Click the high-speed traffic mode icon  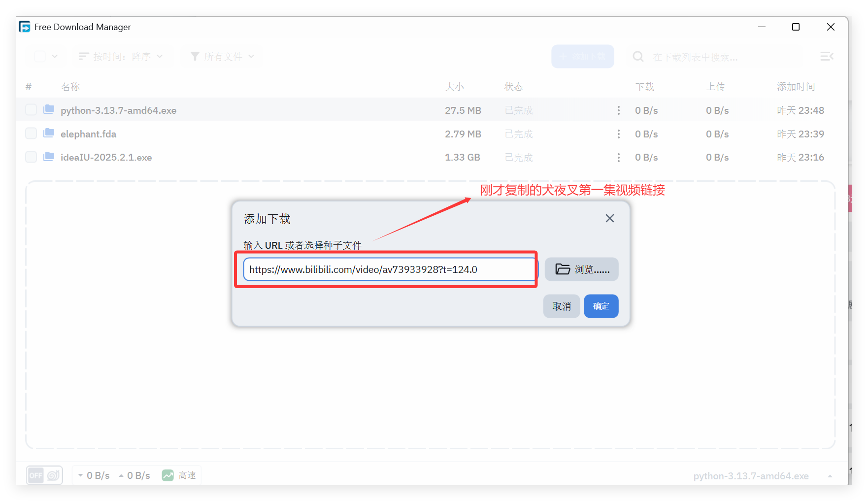[168, 475]
